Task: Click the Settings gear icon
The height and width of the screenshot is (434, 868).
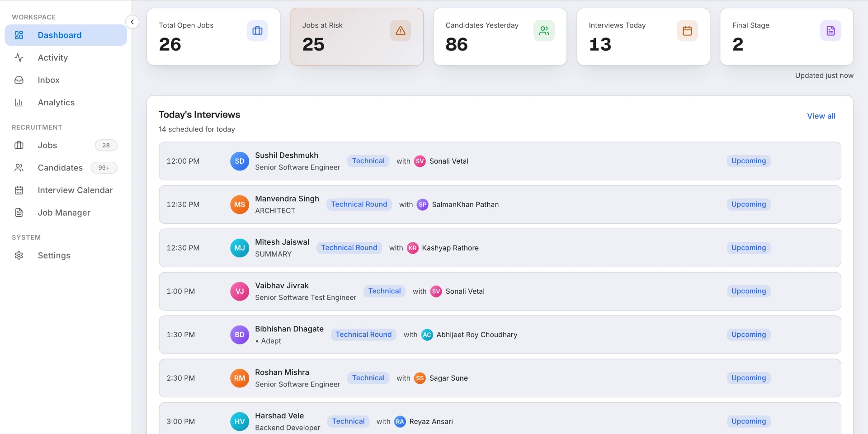Action: pyautogui.click(x=19, y=255)
